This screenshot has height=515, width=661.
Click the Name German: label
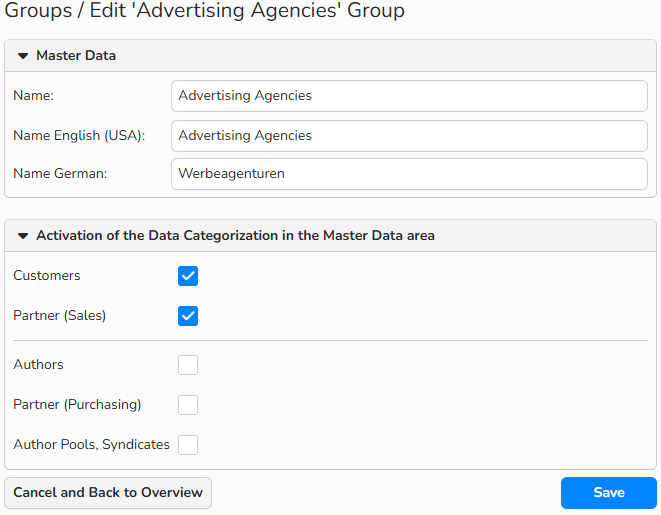[x=60, y=174]
